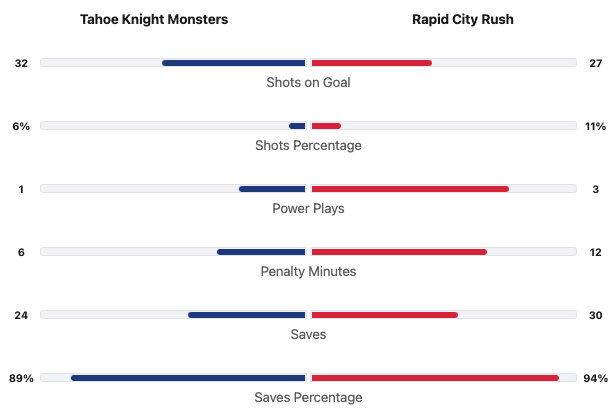The height and width of the screenshot is (415, 616).
Task: Click the red Saves bar
Action: (x=385, y=315)
